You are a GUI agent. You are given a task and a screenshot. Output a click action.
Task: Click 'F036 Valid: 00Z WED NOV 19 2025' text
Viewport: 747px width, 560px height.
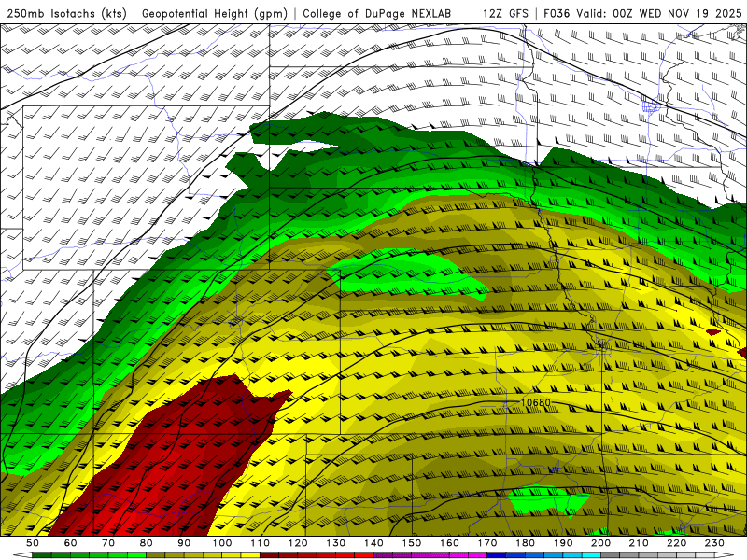pos(642,13)
